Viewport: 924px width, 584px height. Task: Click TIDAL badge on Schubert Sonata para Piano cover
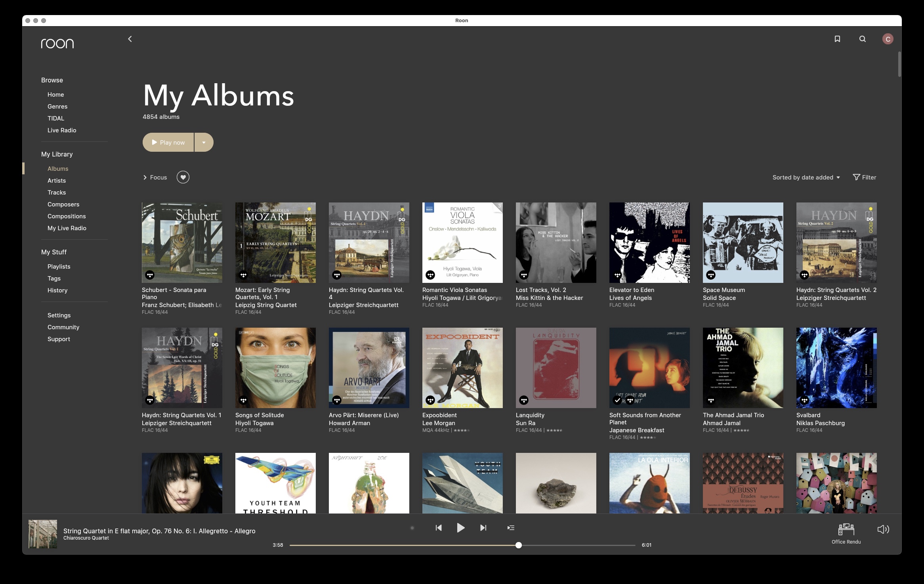150,275
